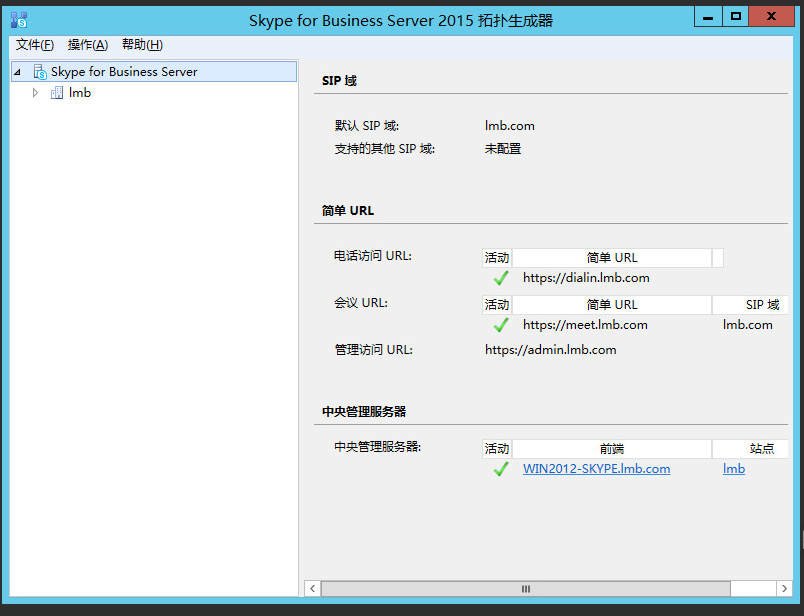Maximize the Topology Builder window
This screenshot has height=616, width=804.
click(736, 16)
